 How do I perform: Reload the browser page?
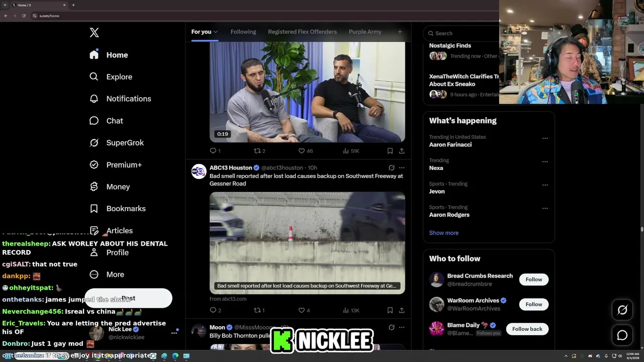tap(24, 16)
